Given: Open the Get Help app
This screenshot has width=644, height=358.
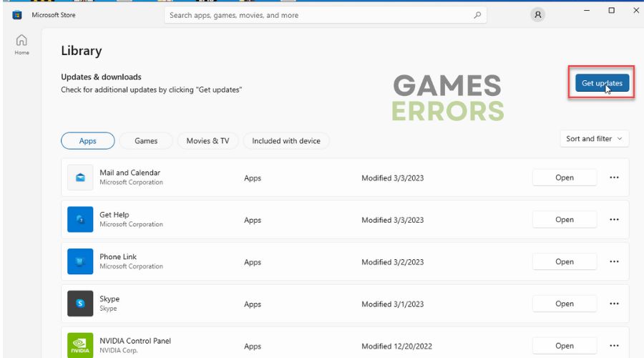Looking at the screenshot, I should pyautogui.click(x=565, y=220).
